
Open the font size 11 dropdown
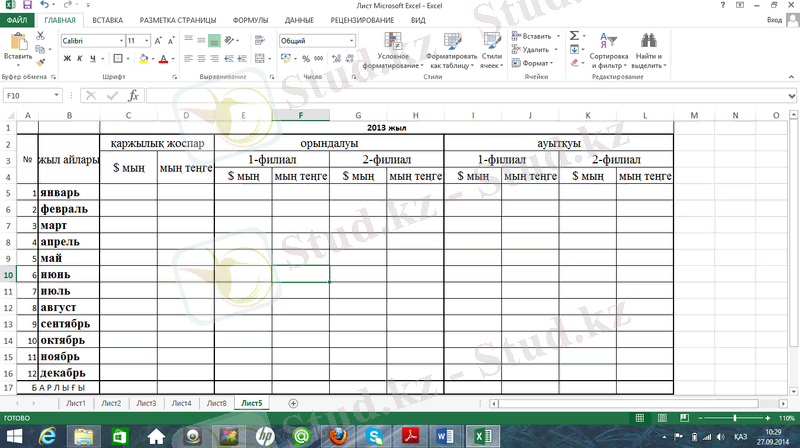(x=147, y=41)
